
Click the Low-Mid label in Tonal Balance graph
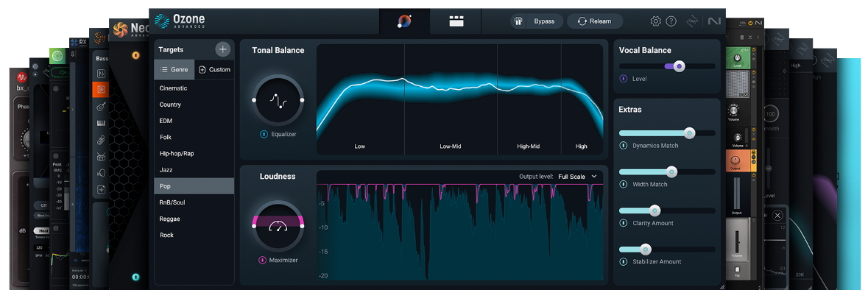point(450,146)
